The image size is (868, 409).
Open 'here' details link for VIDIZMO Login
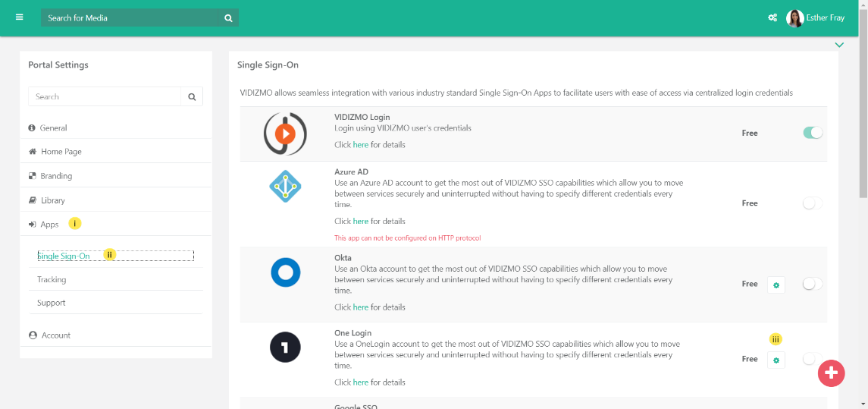361,145
